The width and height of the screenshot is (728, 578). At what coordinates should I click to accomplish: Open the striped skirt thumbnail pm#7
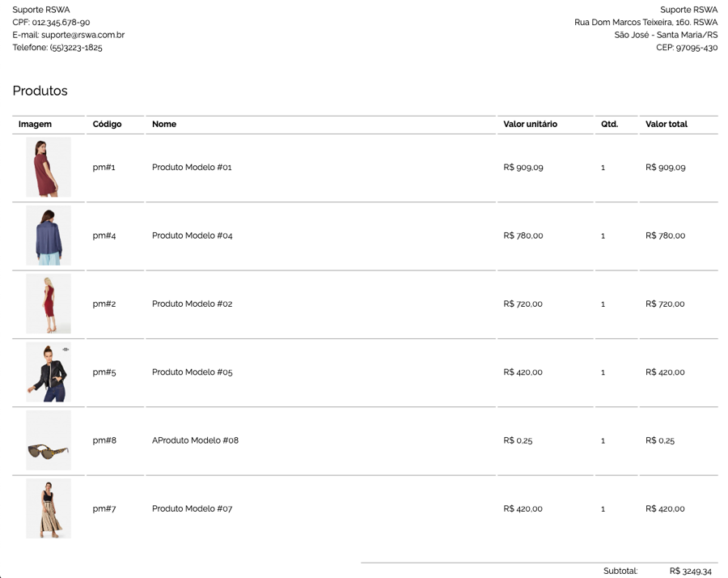click(x=49, y=508)
